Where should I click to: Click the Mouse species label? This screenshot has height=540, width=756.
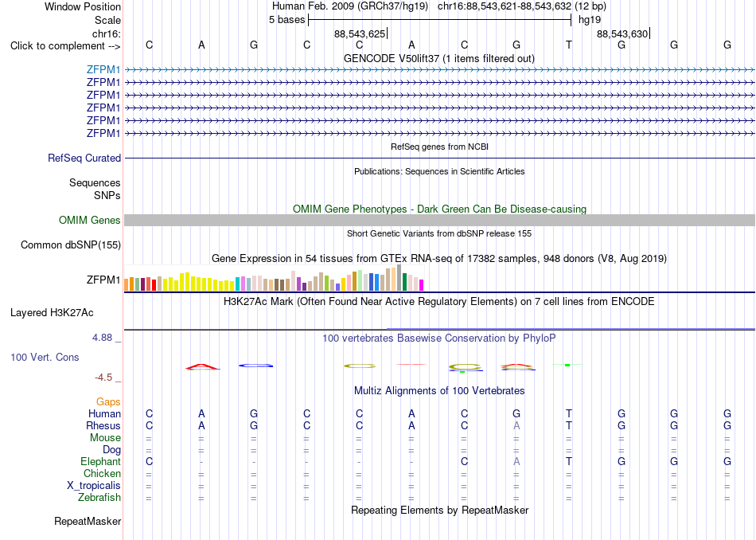point(105,438)
